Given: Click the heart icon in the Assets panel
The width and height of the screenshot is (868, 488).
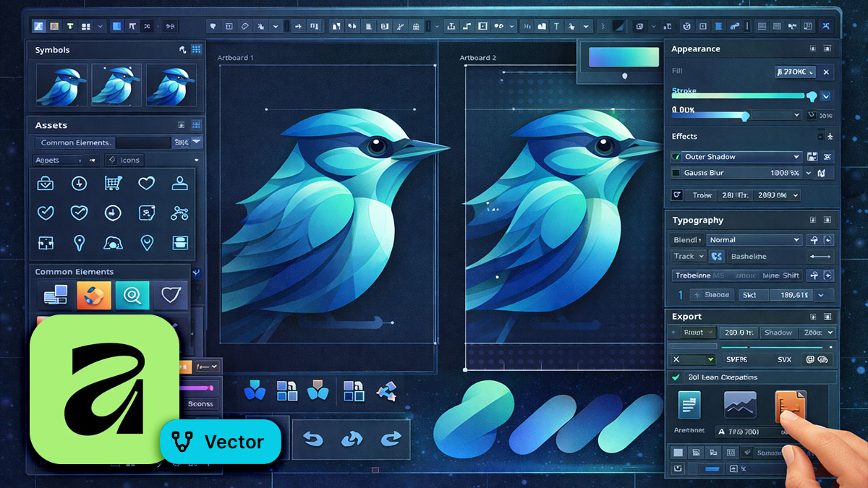Looking at the screenshot, I should point(147,183).
